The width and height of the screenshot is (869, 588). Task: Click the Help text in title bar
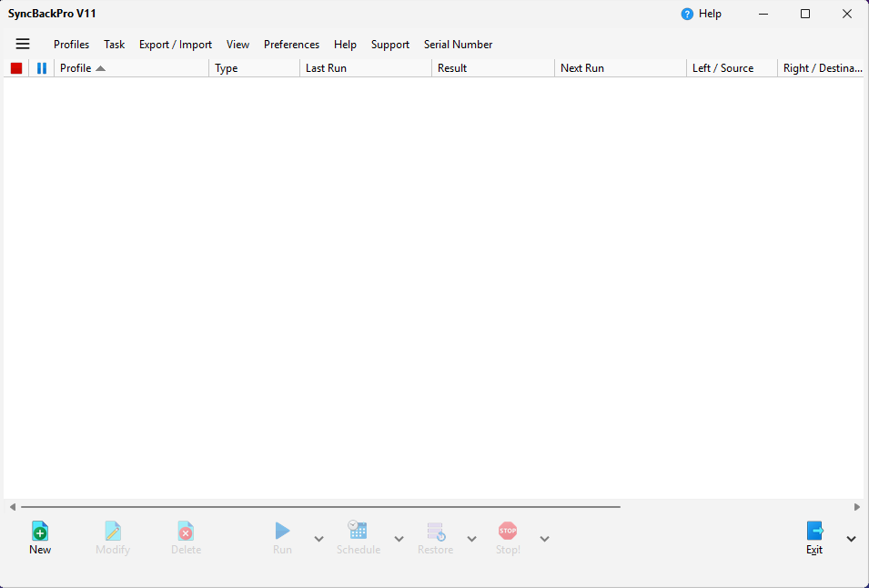(x=710, y=14)
